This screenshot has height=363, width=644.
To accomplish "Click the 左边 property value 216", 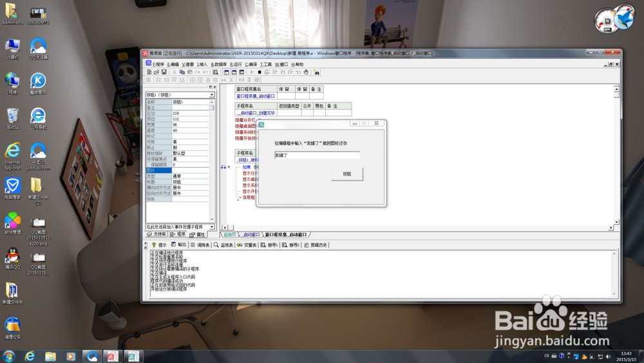I will click(191, 113).
